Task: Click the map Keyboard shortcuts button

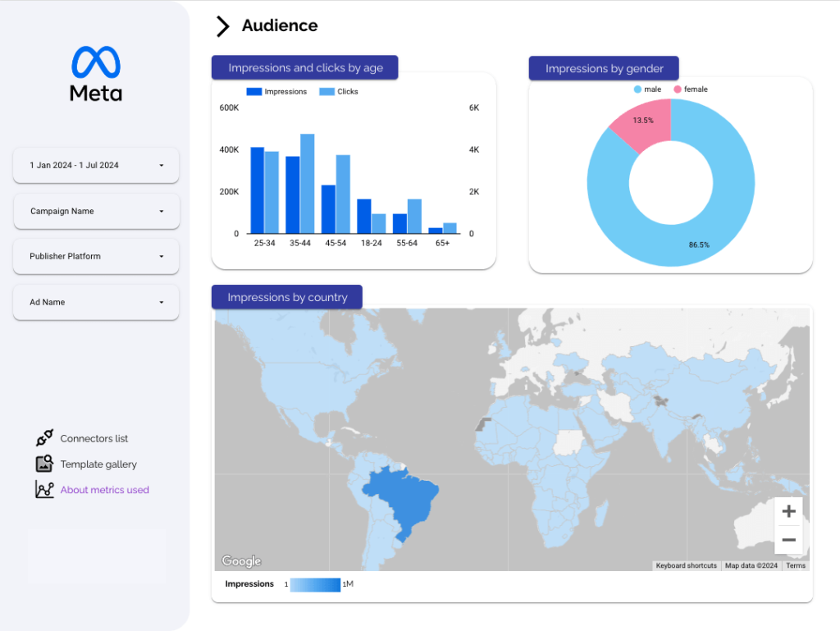Action: [686, 565]
